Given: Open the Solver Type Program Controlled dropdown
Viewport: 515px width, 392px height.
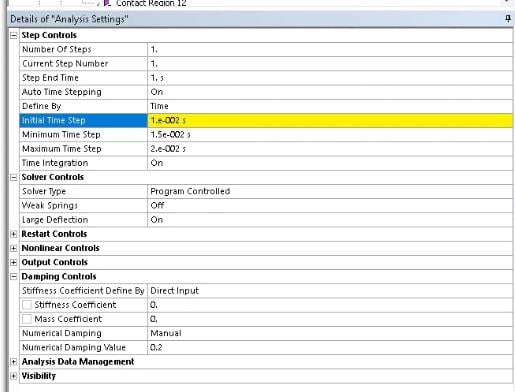Looking at the screenshot, I should tap(330, 191).
